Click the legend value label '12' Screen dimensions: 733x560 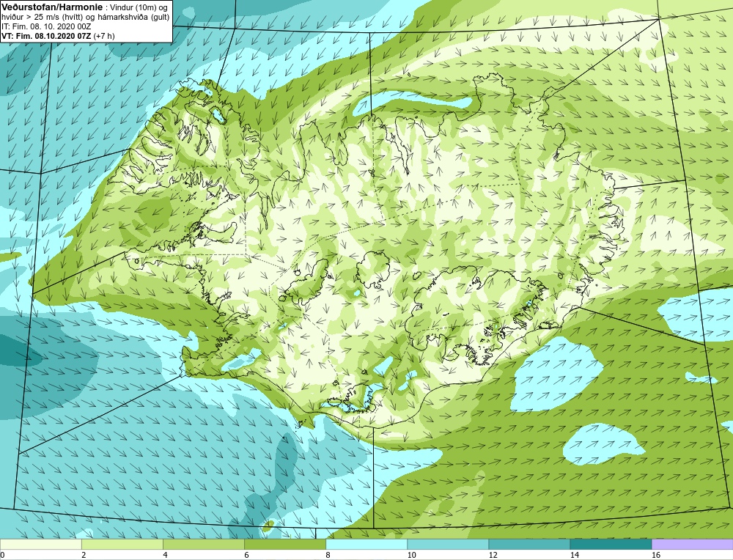[x=493, y=555]
